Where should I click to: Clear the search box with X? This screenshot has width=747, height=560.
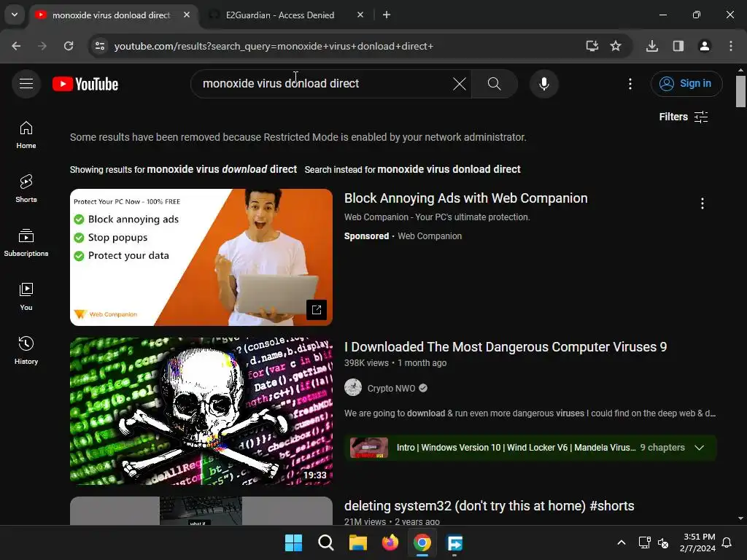460,84
